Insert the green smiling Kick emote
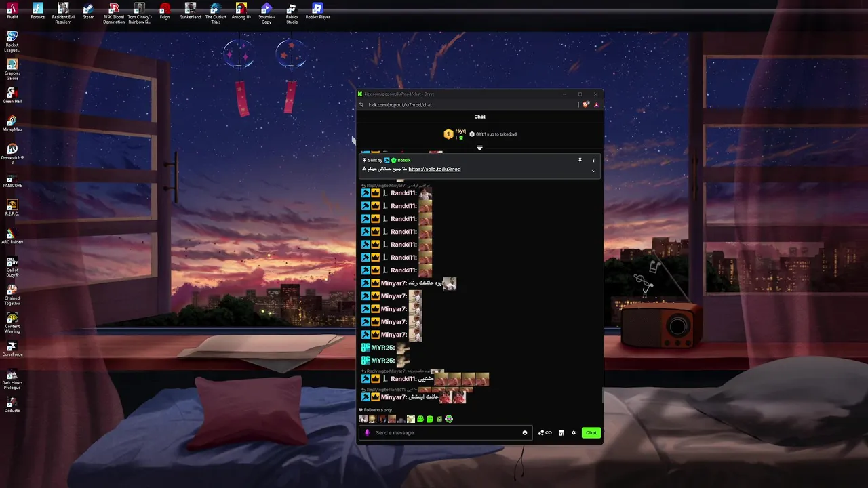 pos(420,419)
